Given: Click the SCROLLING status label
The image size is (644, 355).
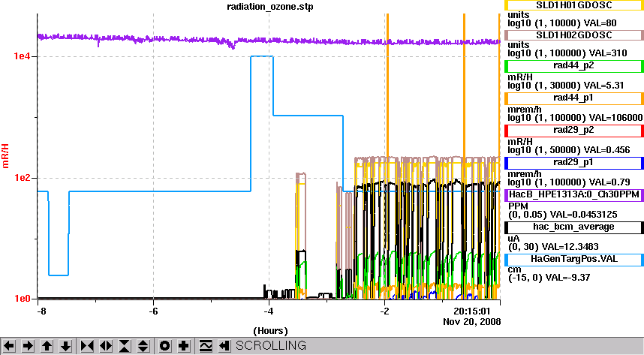Looking at the screenshot, I should coord(271,345).
